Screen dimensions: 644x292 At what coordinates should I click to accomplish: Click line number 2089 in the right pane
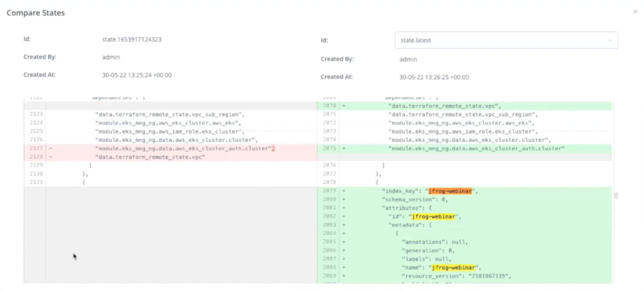click(329, 276)
